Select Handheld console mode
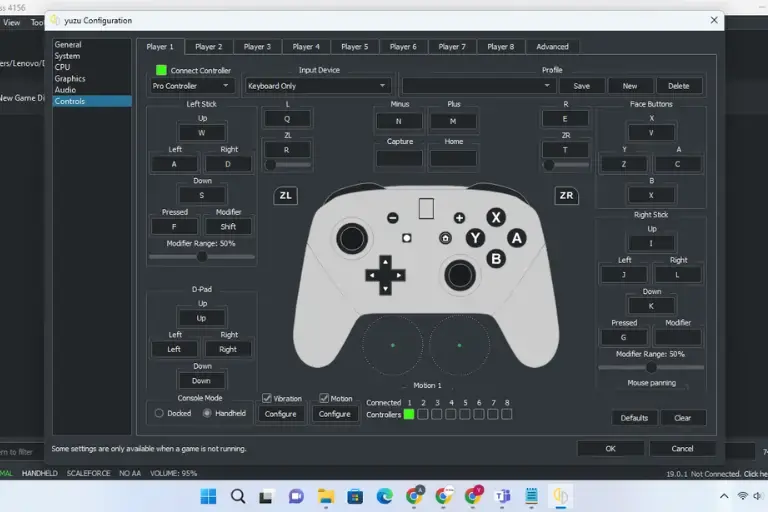 [x=207, y=413]
